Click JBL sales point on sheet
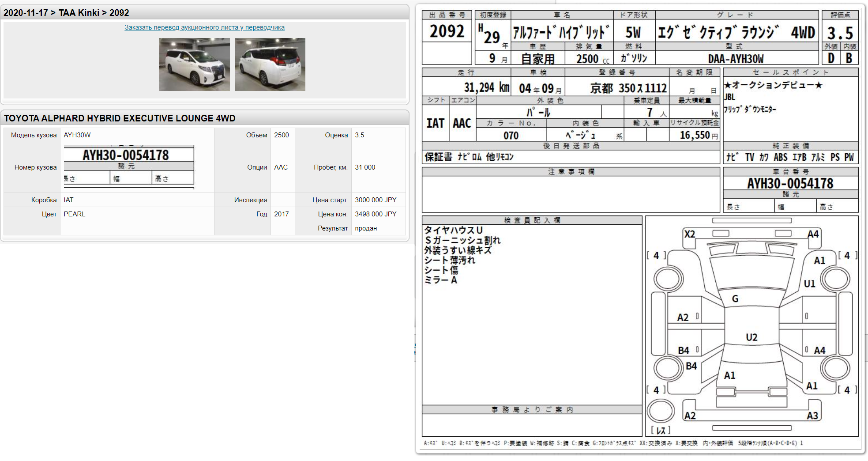This screenshot has height=461, width=868. click(729, 97)
